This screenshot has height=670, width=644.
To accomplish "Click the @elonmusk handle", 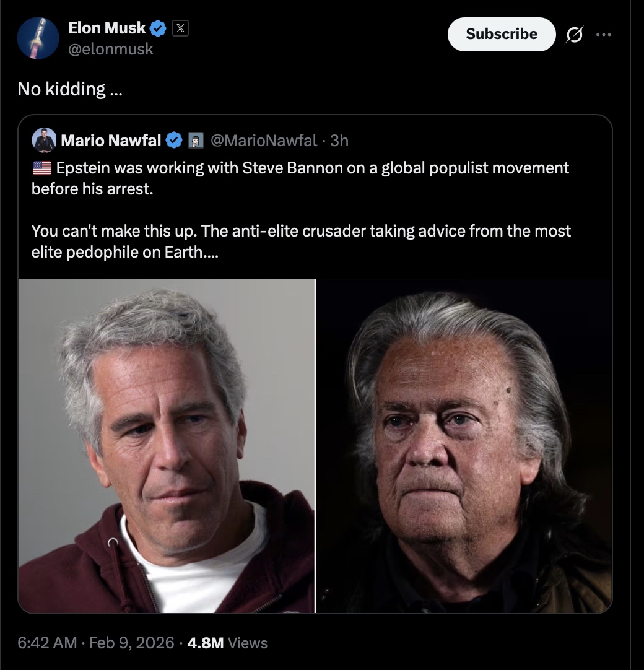I will tap(110, 49).
